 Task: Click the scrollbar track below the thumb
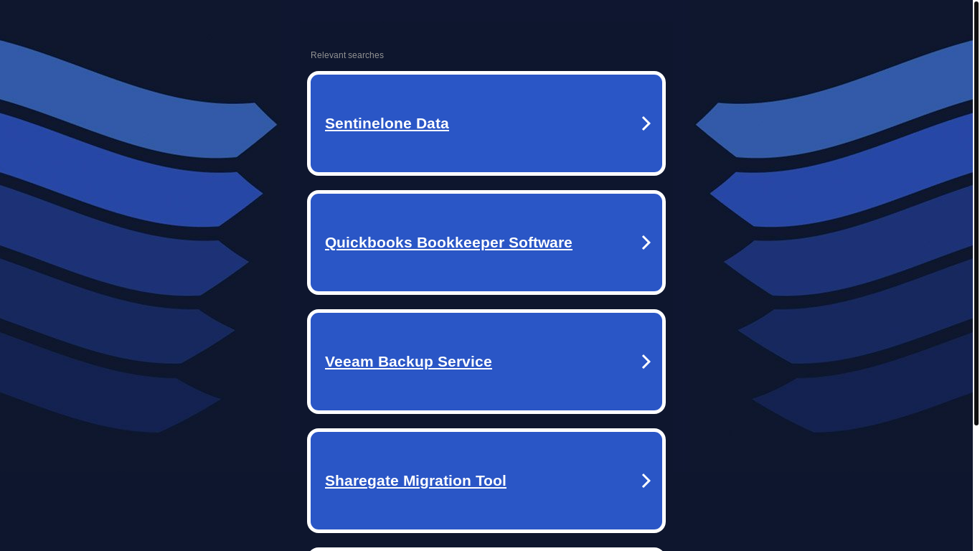976,488
